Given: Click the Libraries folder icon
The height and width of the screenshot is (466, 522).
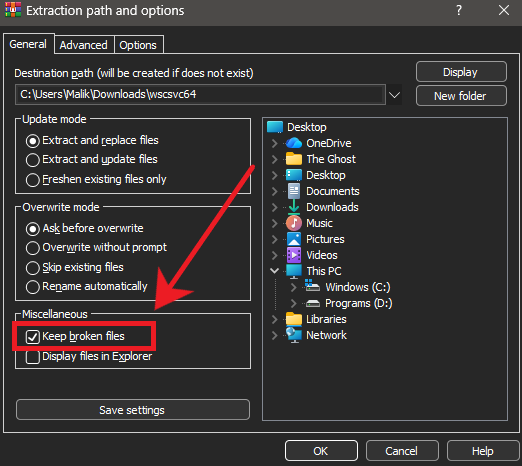Looking at the screenshot, I should [294, 319].
